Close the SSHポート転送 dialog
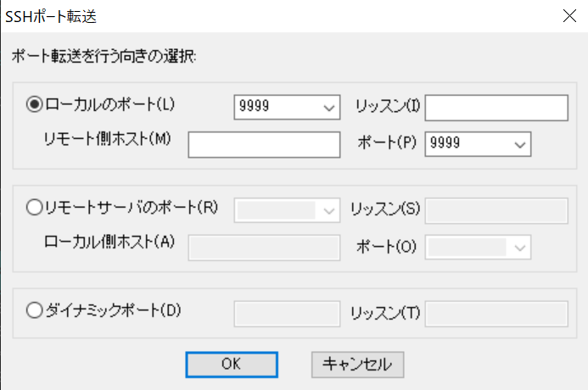 click(569, 16)
